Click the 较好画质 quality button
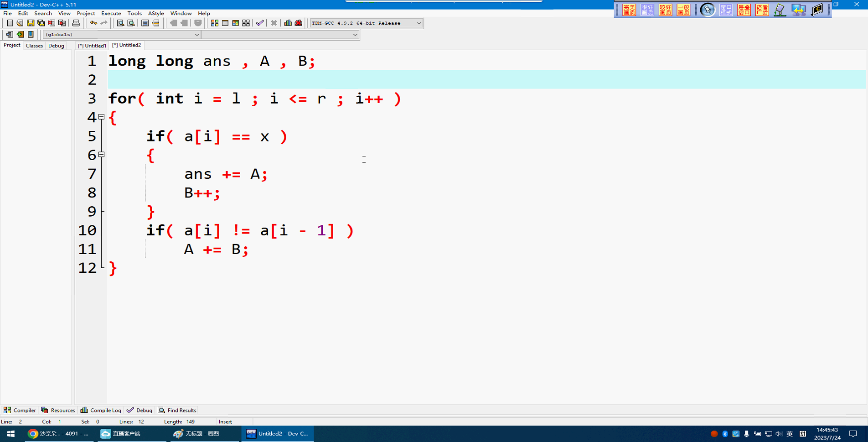Image resolution: width=868 pixels, height=442 pixels. click(666, 10)
